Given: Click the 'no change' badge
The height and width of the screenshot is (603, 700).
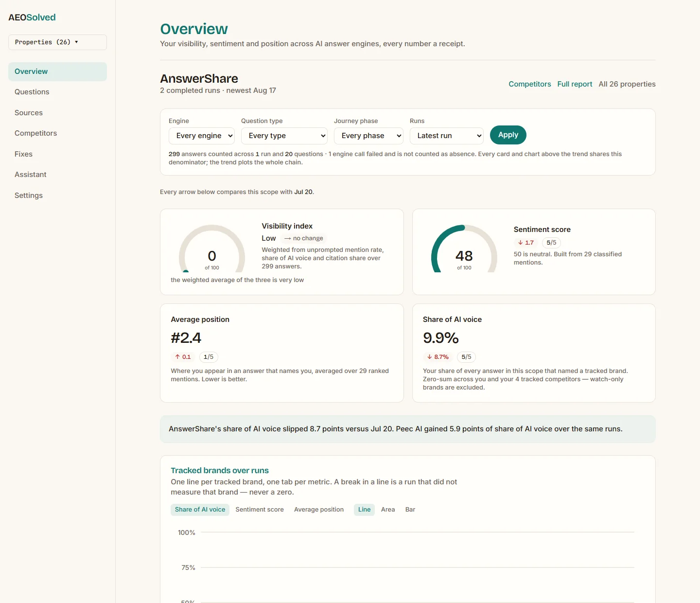Looking at the screenshot, I should click(x=304, y=238).
